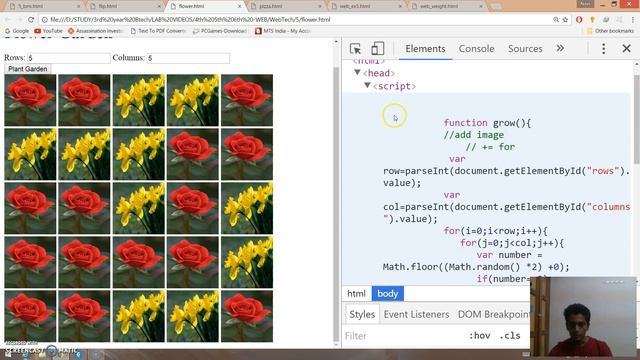Focus the Rows input field
This screenshot has height=360, width=640.
pos(69,58)
